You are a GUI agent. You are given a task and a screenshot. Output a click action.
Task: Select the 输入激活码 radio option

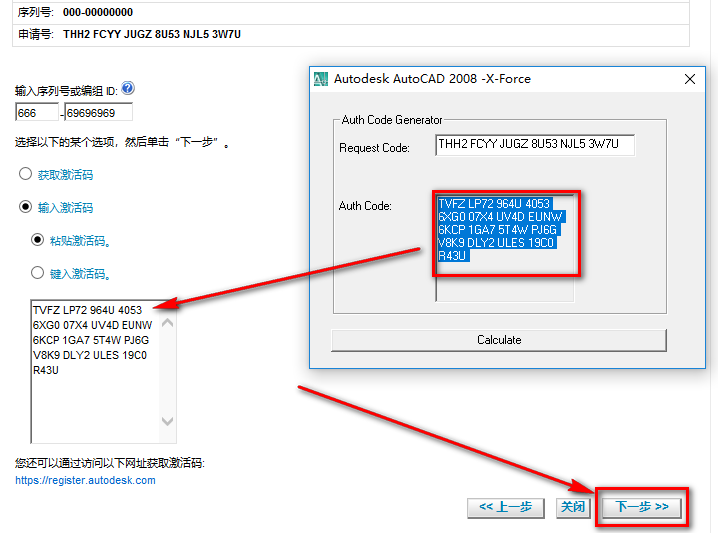pyautogui.click(x=25, y=208)
